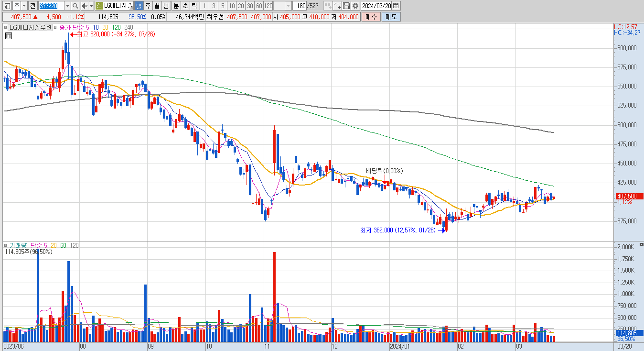Click the price legend orange 20 label
Viewport: 644px width, 351px height.
[106, 27]
